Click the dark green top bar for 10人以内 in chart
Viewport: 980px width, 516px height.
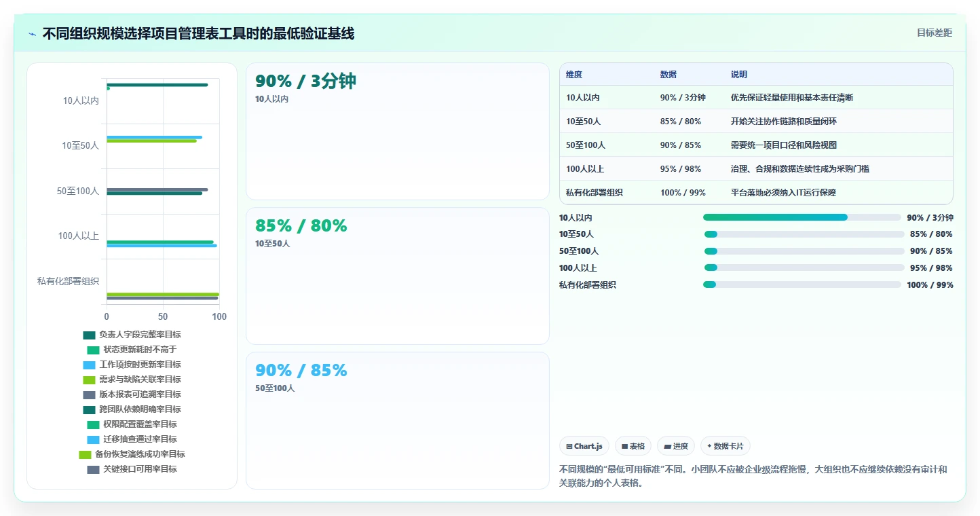157,85
